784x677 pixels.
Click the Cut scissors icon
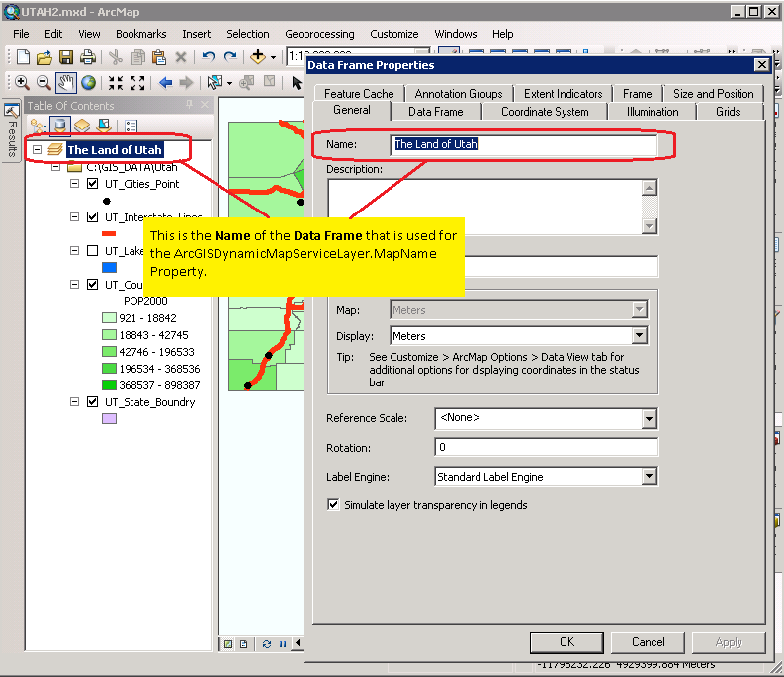[x=116, y=57]
